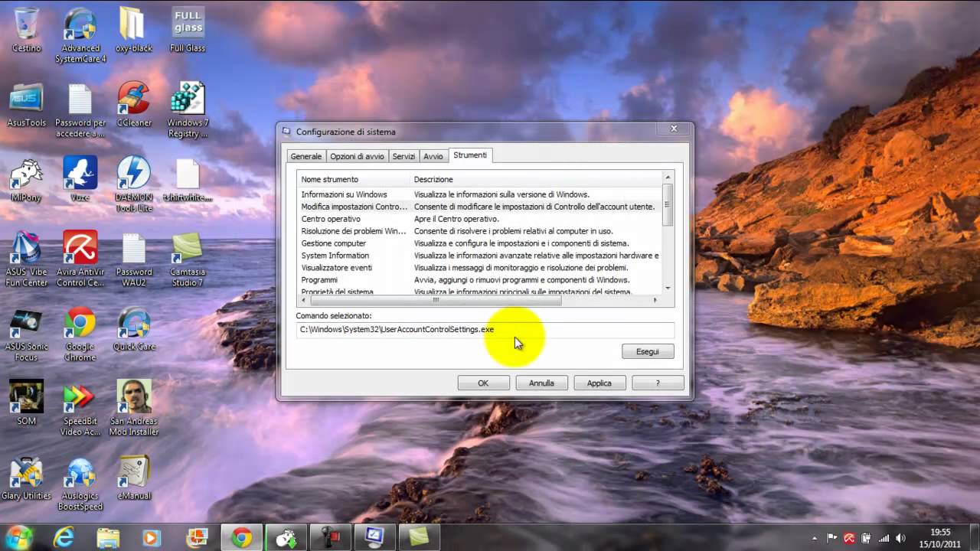Open SpeedBit Video Accelerator shortcut
Image resolution: width=980 pixels, height=551 pixels.
click(80, 409)
